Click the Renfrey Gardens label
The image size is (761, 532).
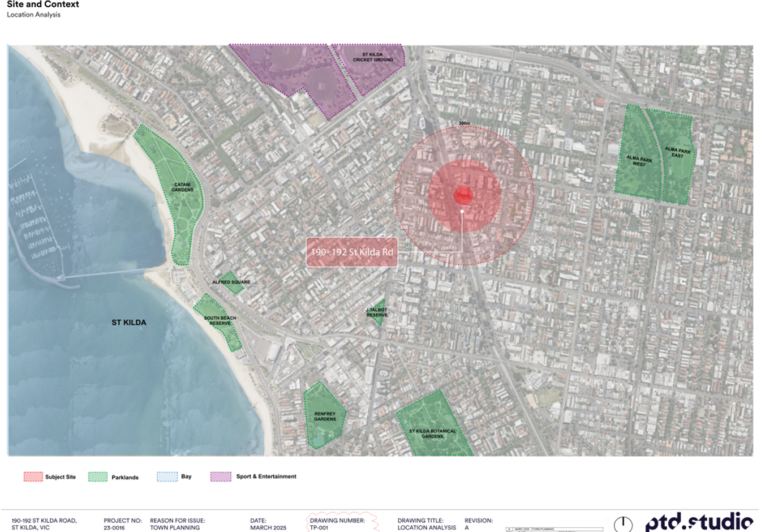tap(325, 417)
